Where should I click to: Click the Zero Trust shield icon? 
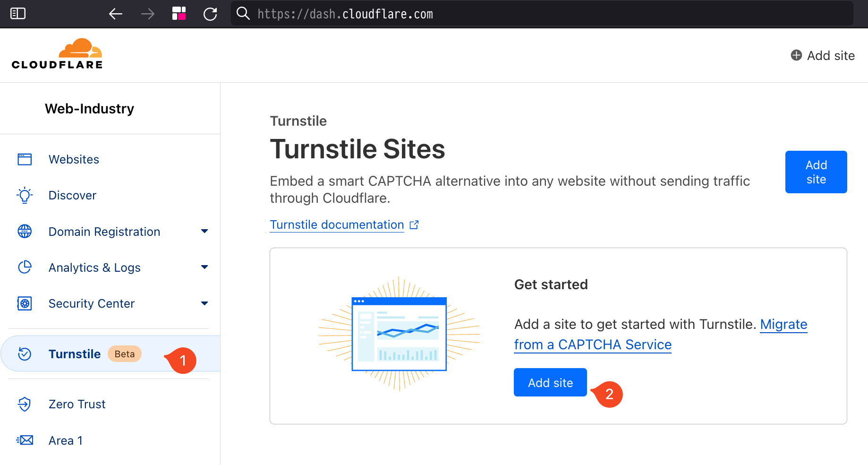pyautogui.click(x=25, y=404)
